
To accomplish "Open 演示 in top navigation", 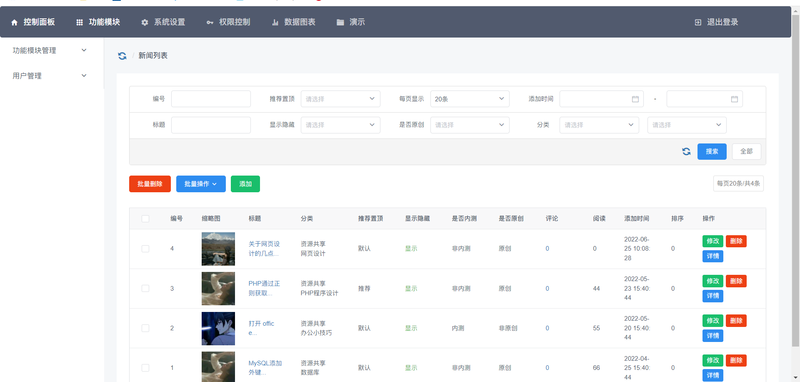I will pyautogui.click(x=357, y=22).
